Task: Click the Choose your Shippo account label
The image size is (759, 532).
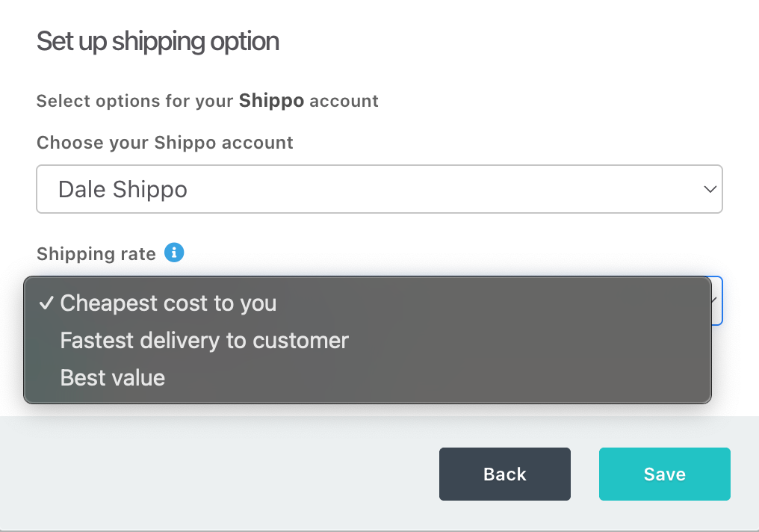Action: [x=164, y=143]
